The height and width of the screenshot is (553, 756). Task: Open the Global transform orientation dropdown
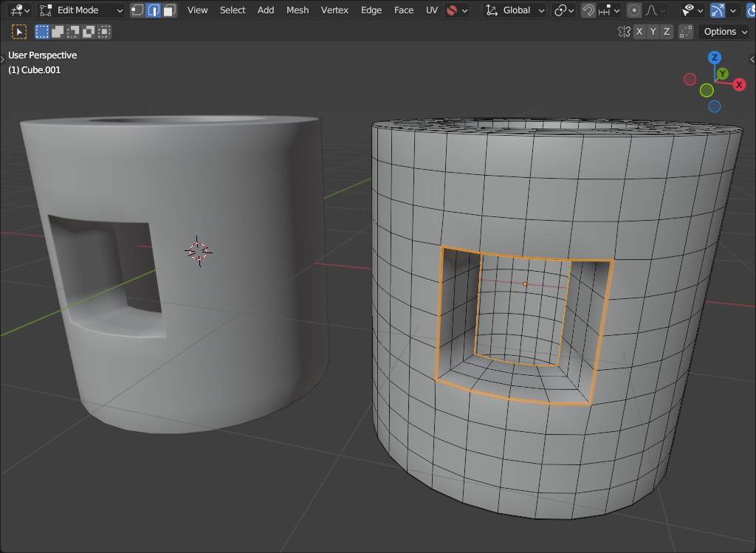pyautogui.click(x=515, y=10)
